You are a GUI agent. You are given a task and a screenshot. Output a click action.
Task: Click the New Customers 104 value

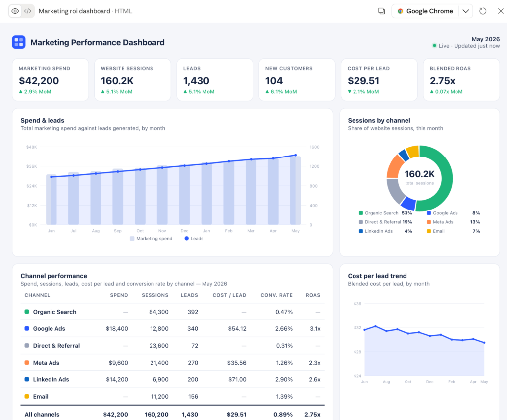[x=274, y=81]
